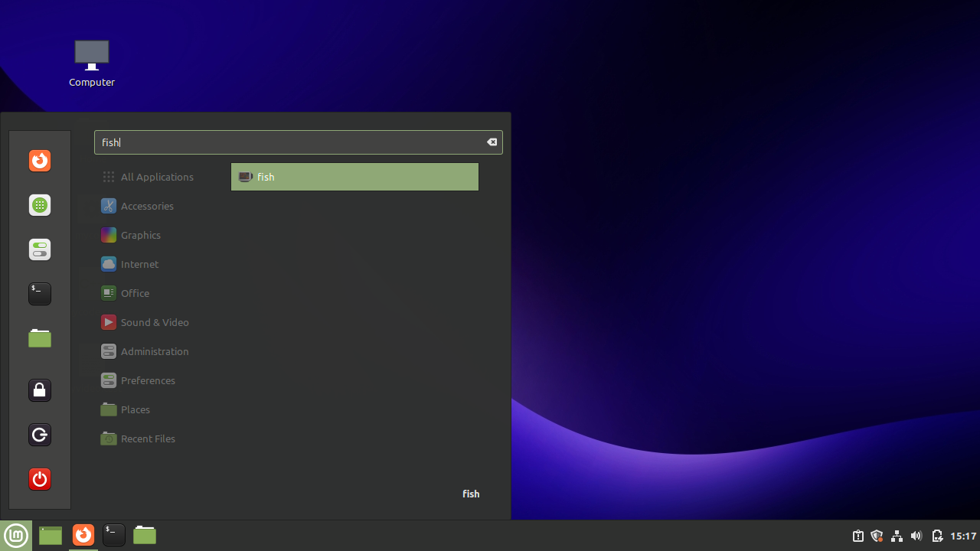The image size is (980, 551).
Task: Open System Settings toggle icon in sidebar
Action: click(40, 249)
